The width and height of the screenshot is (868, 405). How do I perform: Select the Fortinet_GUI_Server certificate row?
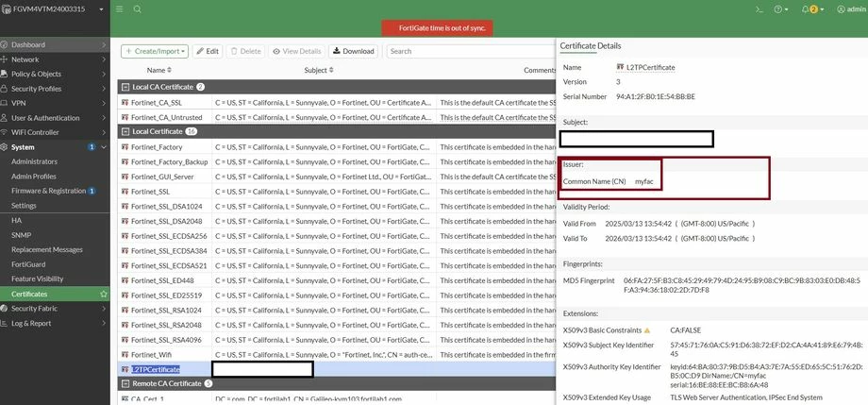(x=337, y=177)
